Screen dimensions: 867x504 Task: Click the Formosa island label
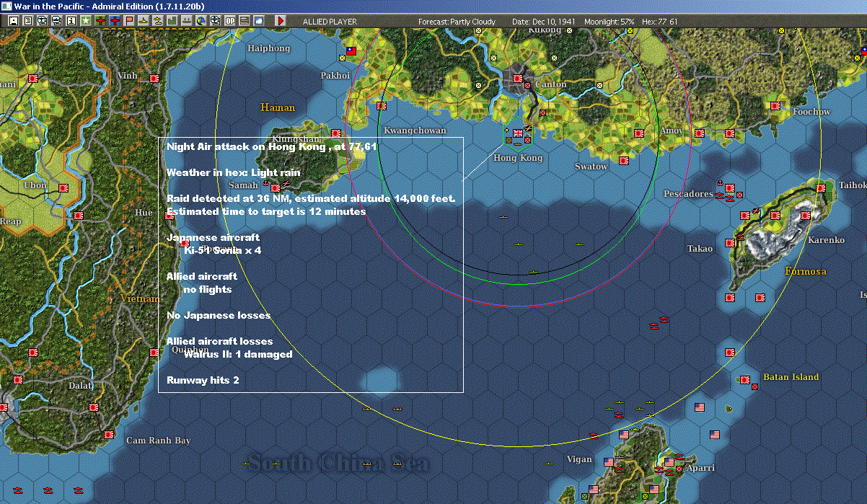coord(806,271)
